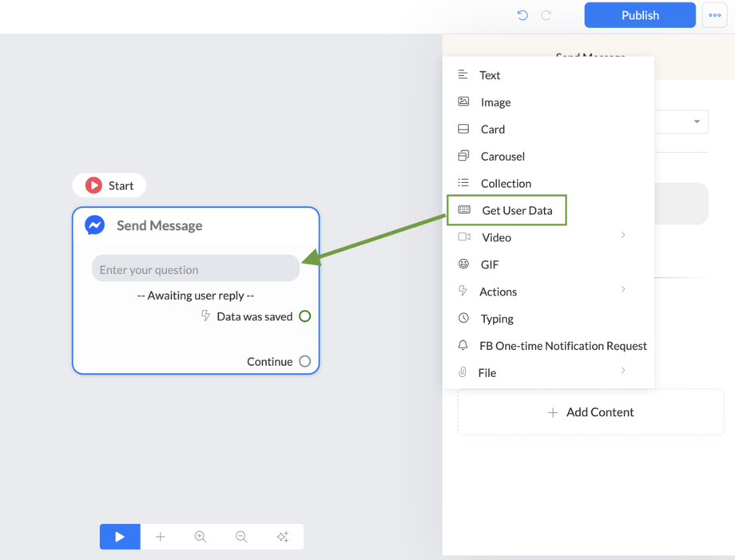The height and width of the screenshot is (560, 735).
Task: Click the red Start play icon
Action: [93, 185]
